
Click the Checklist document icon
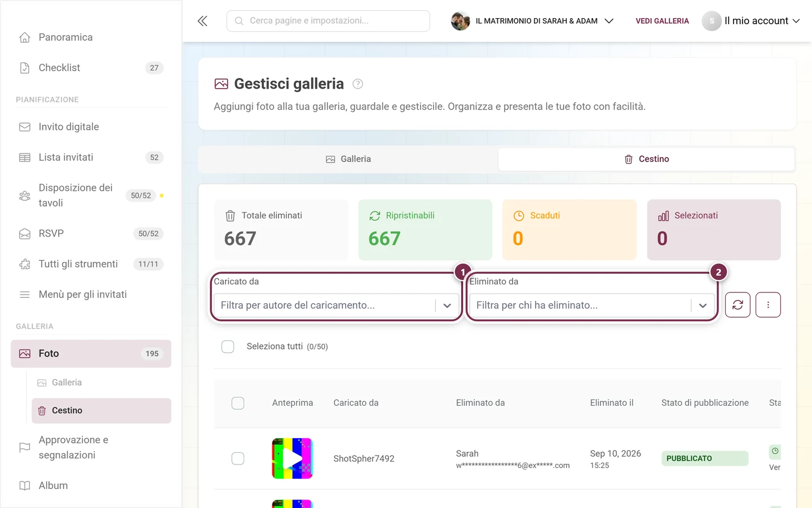coord(25,68)
